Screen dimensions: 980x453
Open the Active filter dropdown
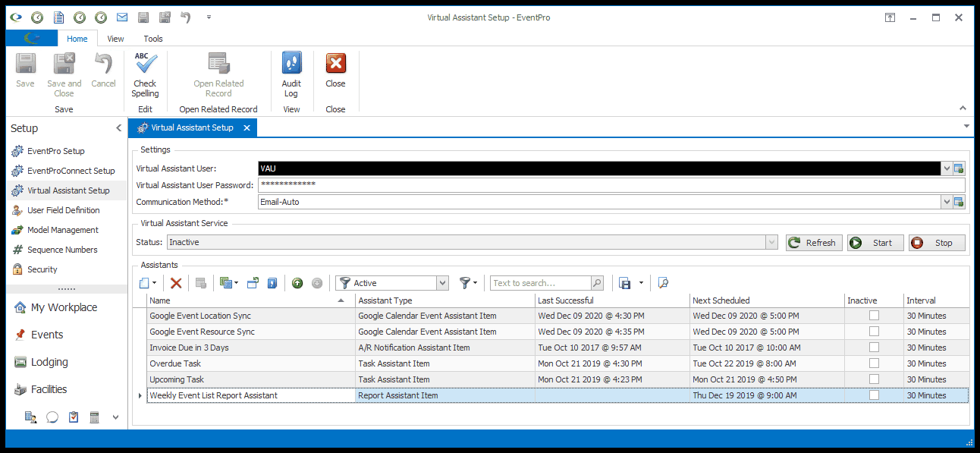pos(443,283)
